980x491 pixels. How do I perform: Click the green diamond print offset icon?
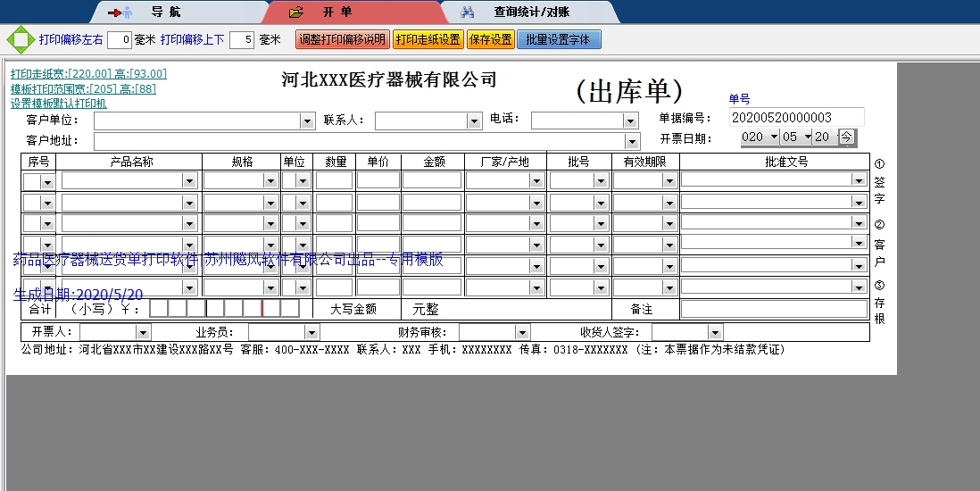[x=20, y=40]
